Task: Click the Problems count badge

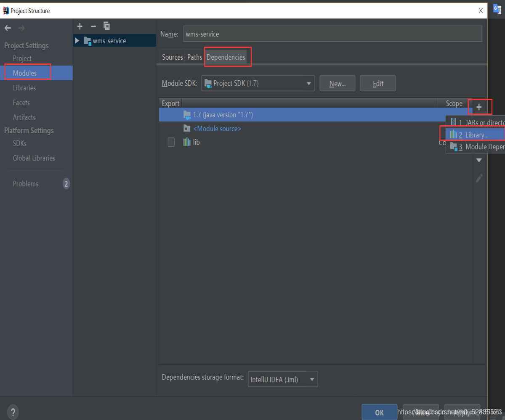Action: pyautogui.click(x=66, y=184)
